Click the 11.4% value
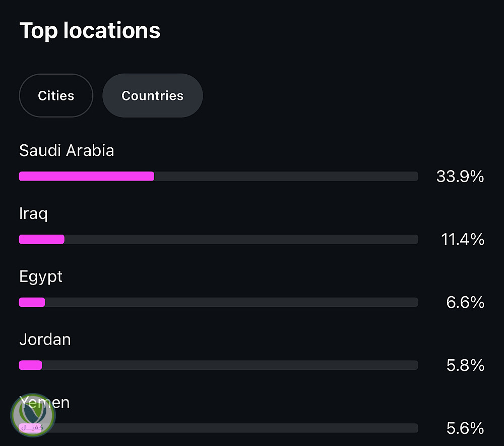This screenshot has height=446, width=504. (463, 240)
